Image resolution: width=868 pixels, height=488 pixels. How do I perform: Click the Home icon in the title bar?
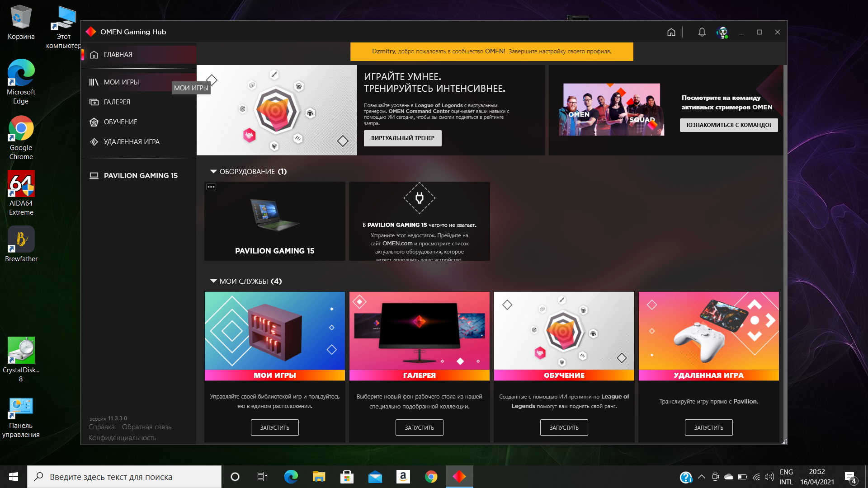(671, 32)
